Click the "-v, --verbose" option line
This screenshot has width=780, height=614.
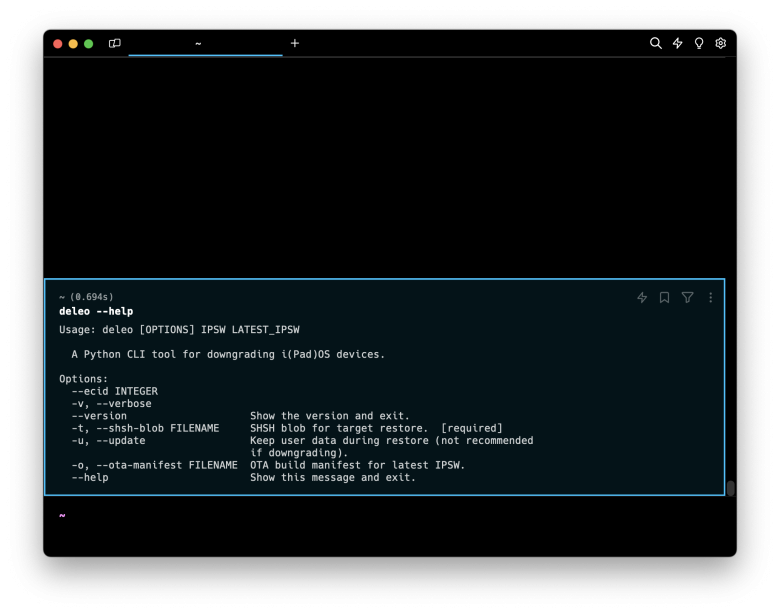pos(111,404)
